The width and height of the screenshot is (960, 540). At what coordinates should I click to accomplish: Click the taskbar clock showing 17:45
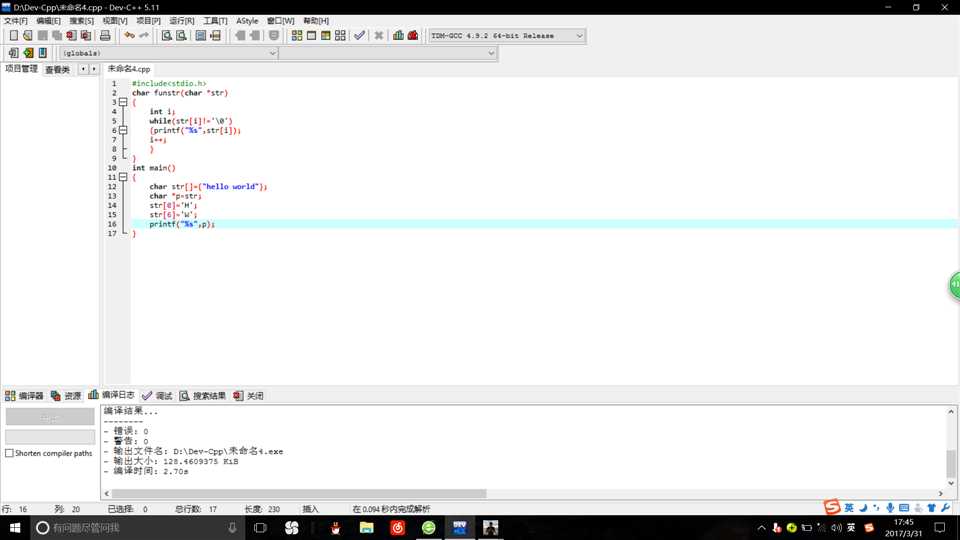point(904,527)
